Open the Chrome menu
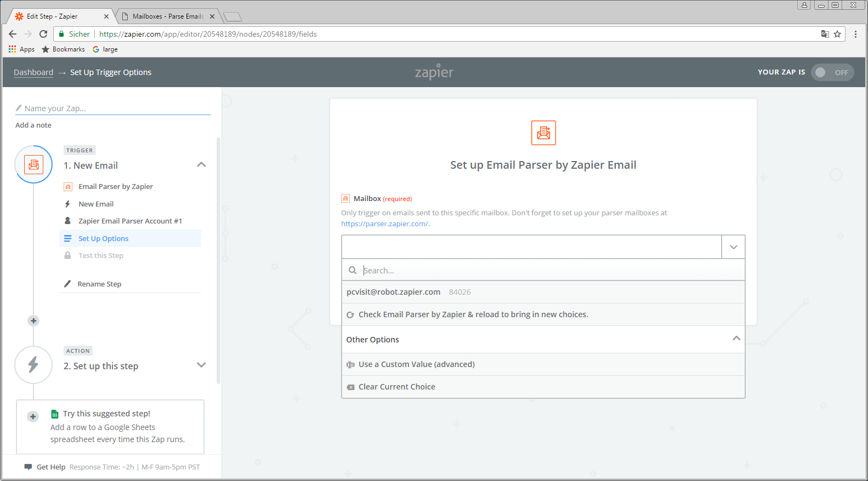This screenshot has height=481, width=868. coord(855,34)
